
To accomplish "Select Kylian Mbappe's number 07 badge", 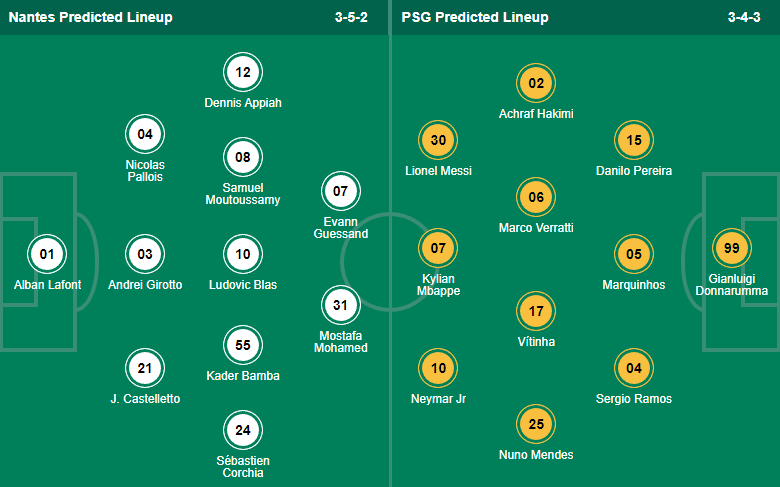I will pyautogui.click(x=438, y=247).
